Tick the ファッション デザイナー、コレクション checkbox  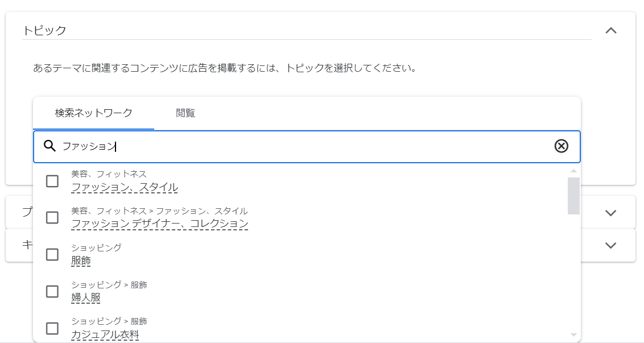[52, 218]
